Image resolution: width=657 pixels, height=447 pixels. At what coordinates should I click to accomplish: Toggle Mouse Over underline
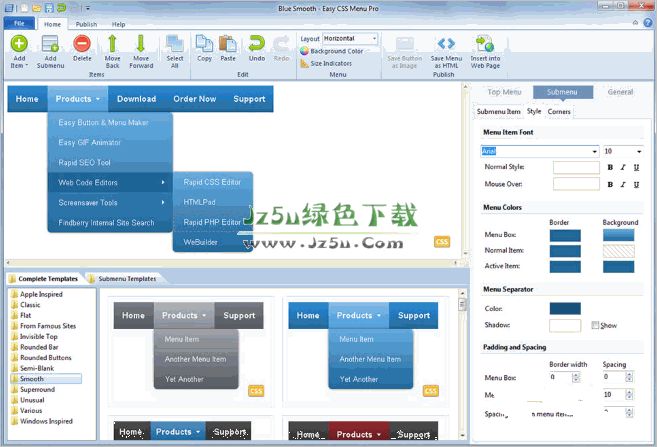click(636, 184)
